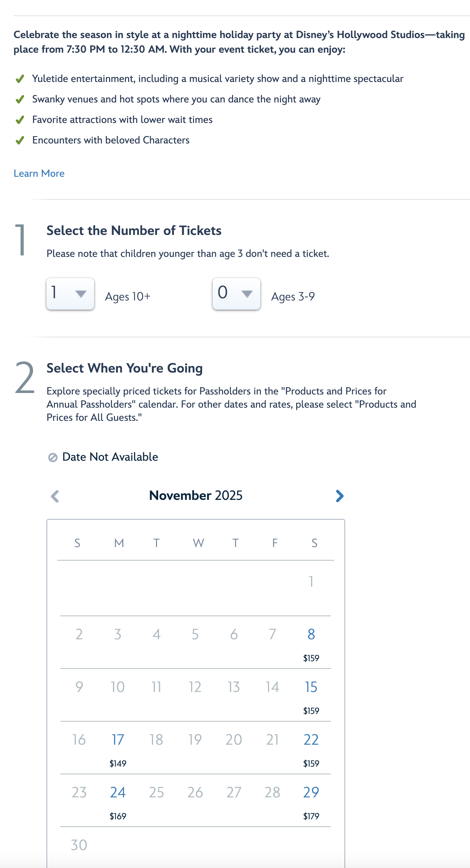Click the unavailable date November 12
Screen dimensions: 470x868
pyautogui.click(x=195, y=687)
